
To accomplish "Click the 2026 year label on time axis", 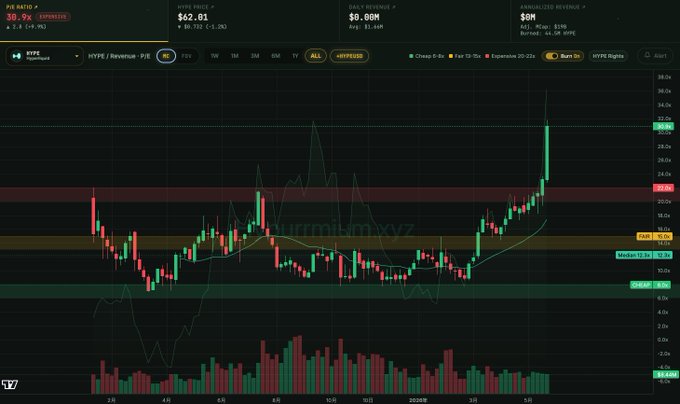I will click(418, 400).
